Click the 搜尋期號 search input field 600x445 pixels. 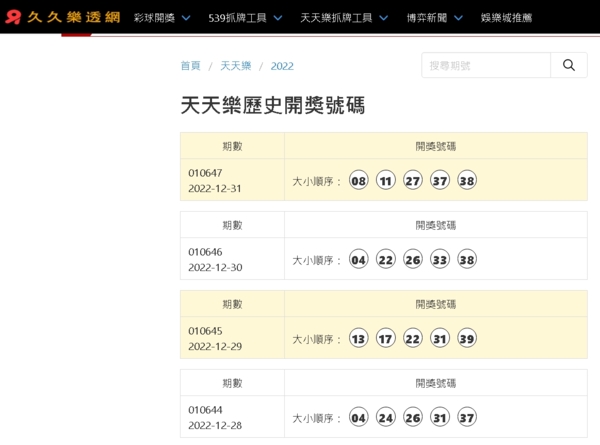tap(486, 65)
